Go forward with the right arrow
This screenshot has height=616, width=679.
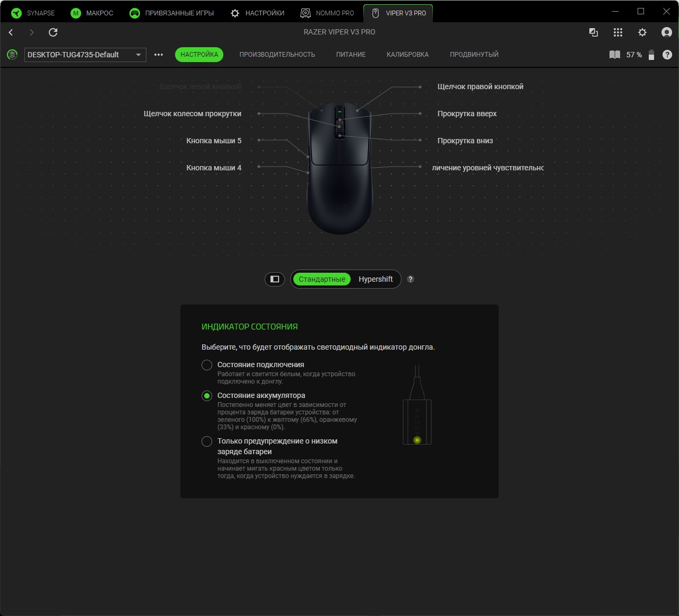tap(32, 32)
